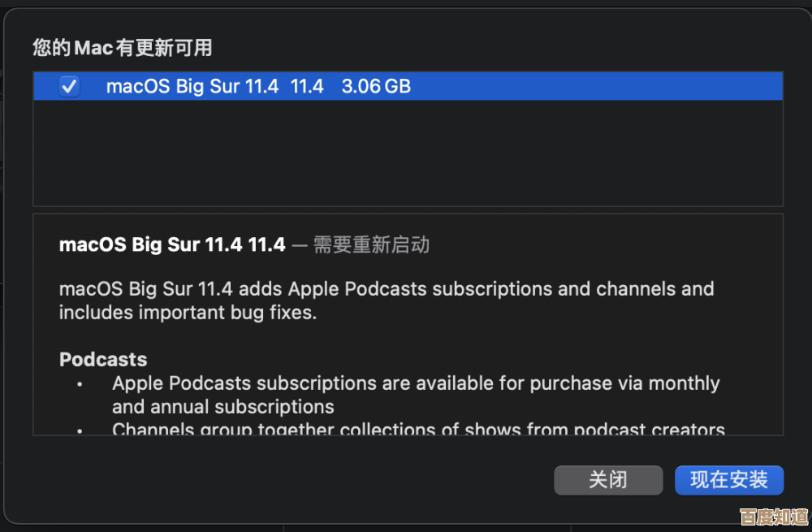Click empty space in the updates list
Viewport: 812px width, 532px height.
(x=406, y=154)
